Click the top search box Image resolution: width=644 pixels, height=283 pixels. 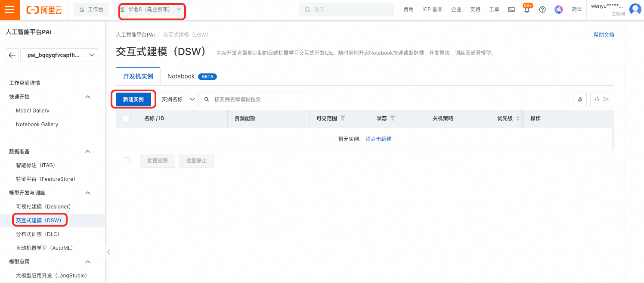pos(347,9)
